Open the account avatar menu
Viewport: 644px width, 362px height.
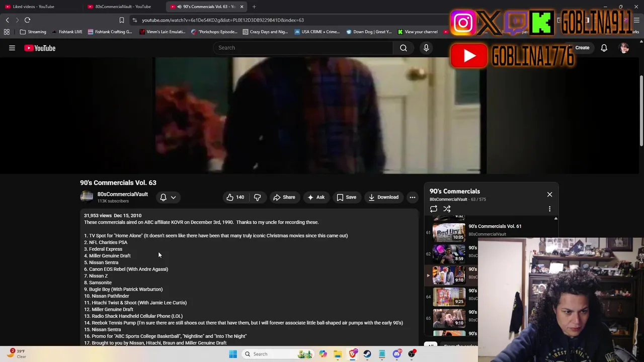tap(624, 48)
